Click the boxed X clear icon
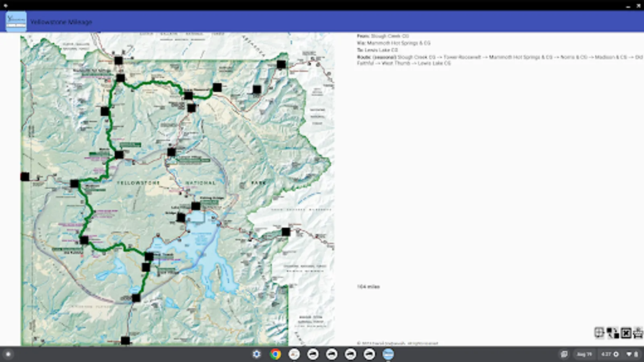The height and width of the screenshot is (362, 644). click(x=626, y=333)
